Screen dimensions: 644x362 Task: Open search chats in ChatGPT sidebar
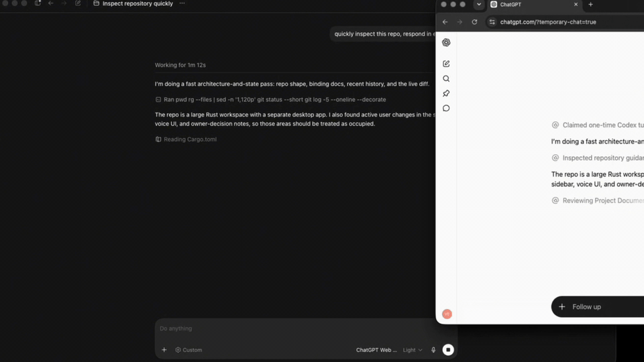446,78
